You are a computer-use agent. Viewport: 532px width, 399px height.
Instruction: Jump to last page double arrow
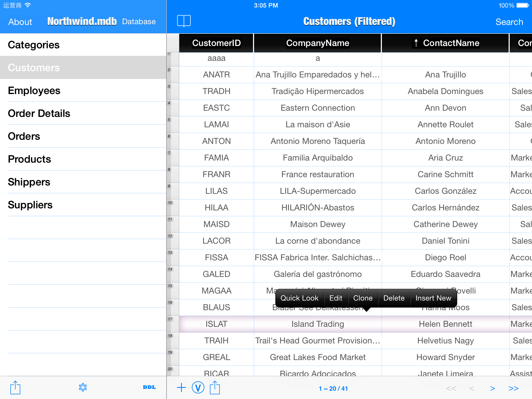tap(513, 388)
